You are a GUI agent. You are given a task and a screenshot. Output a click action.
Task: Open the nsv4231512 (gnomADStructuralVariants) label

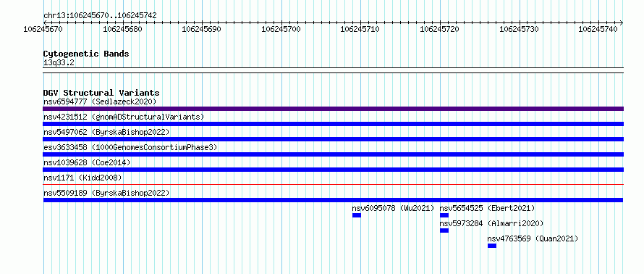pos(124,117)
